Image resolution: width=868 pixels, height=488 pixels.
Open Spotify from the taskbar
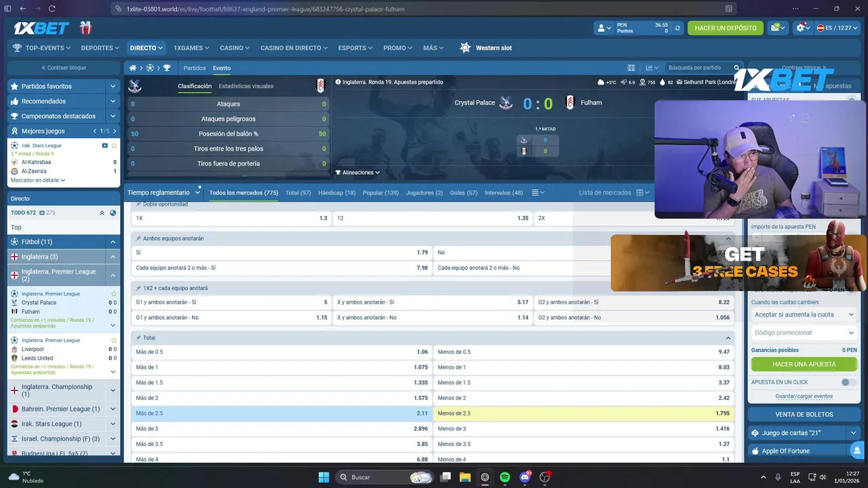[x=505, y=477]
